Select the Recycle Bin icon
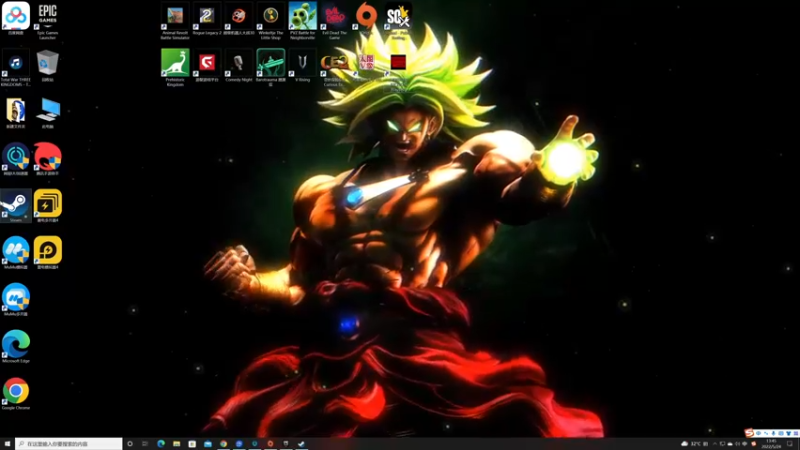 tap(47, 65)
